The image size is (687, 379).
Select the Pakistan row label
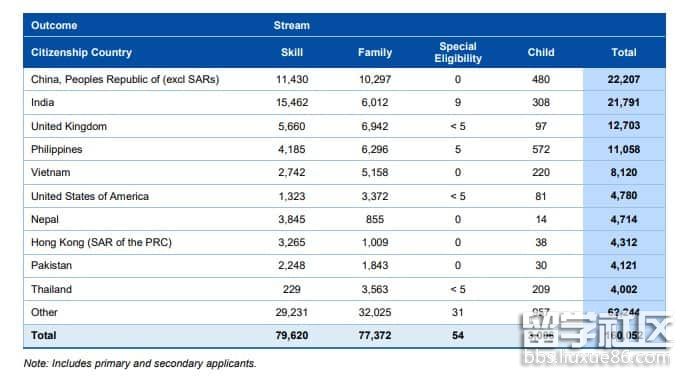[x=51, y=266]
